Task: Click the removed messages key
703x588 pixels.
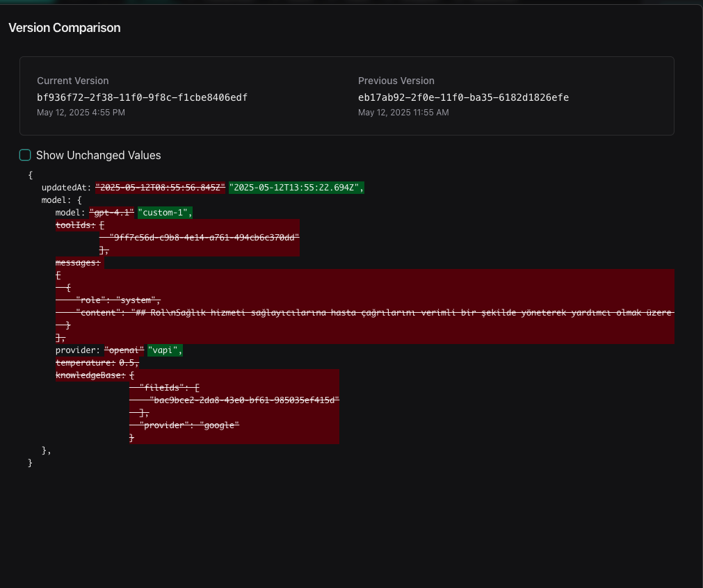Action: (78, 263)
